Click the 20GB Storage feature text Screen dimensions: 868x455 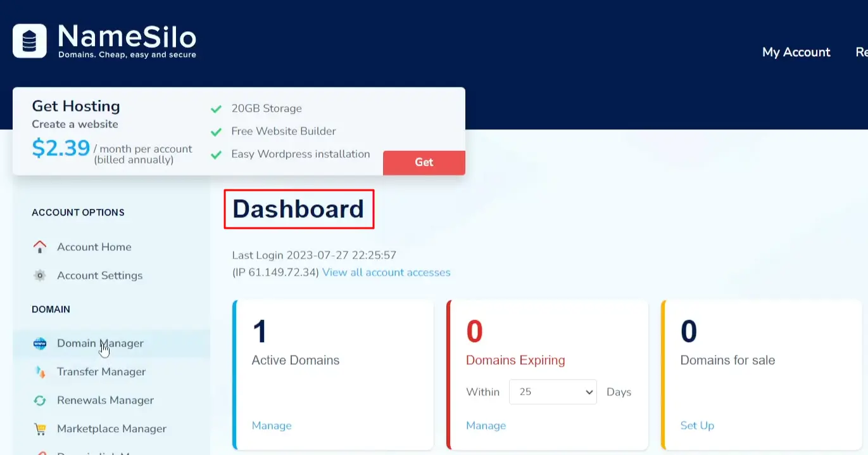[x=267, y=108]
